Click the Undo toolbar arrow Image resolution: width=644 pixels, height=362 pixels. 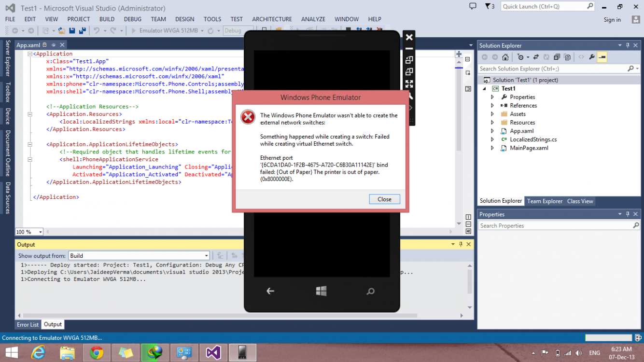tap(96, 30)
